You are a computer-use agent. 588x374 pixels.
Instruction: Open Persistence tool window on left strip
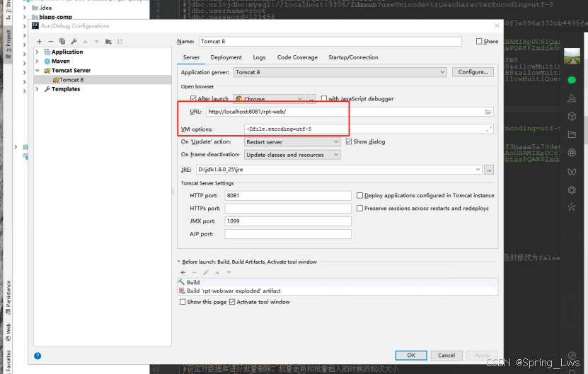8,297
